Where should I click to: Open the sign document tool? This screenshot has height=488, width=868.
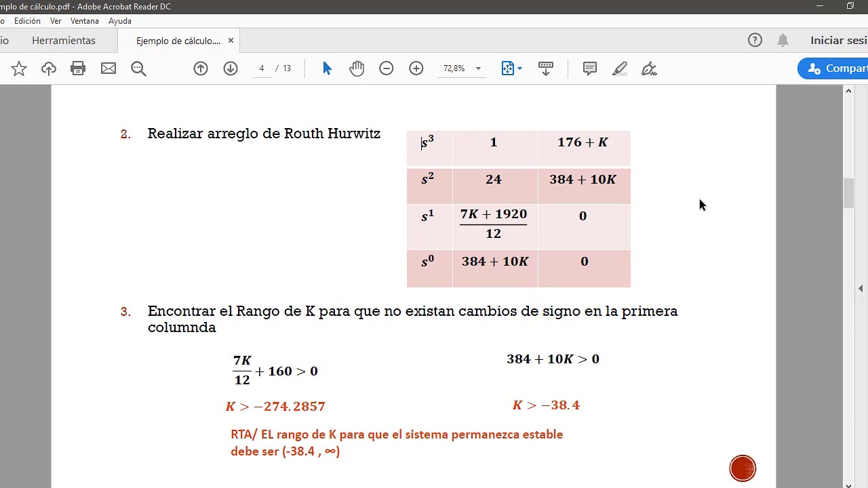click(650, 68)
